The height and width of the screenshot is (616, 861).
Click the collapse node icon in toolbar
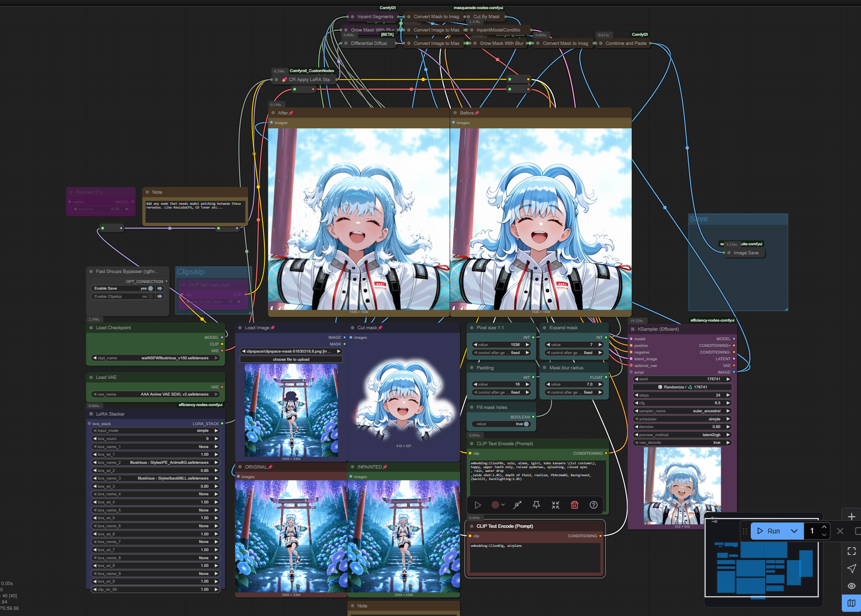point(556,505)
